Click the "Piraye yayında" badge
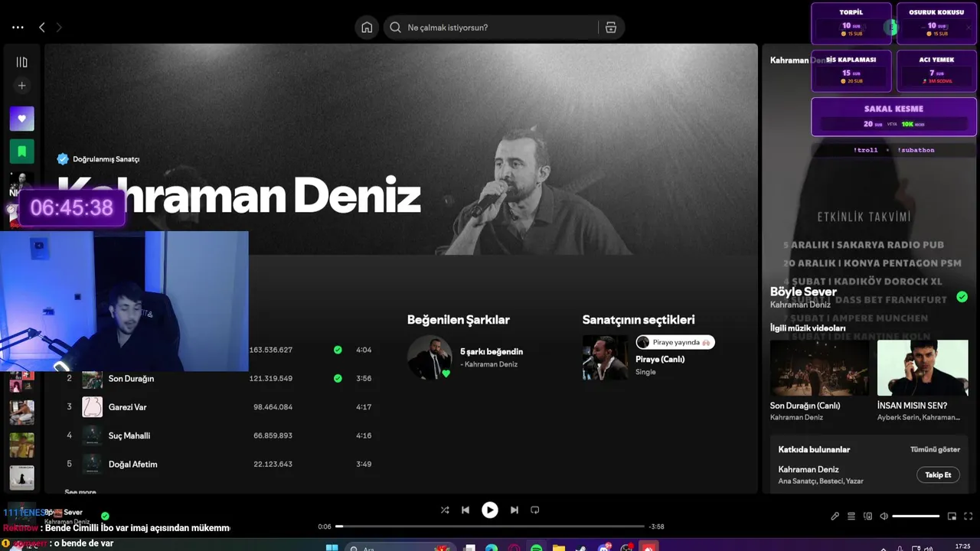The width and height of the screenshot is (980, 551). [675, 342]
